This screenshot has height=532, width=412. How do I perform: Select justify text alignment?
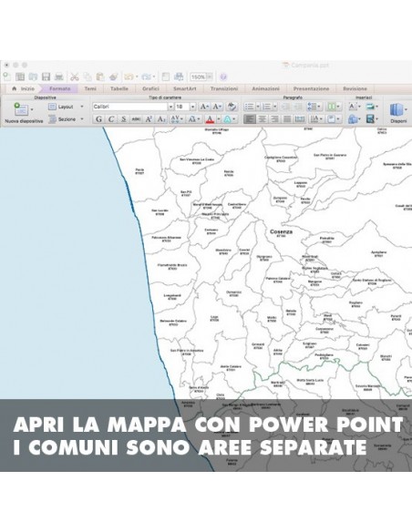[x=287, y=119]
